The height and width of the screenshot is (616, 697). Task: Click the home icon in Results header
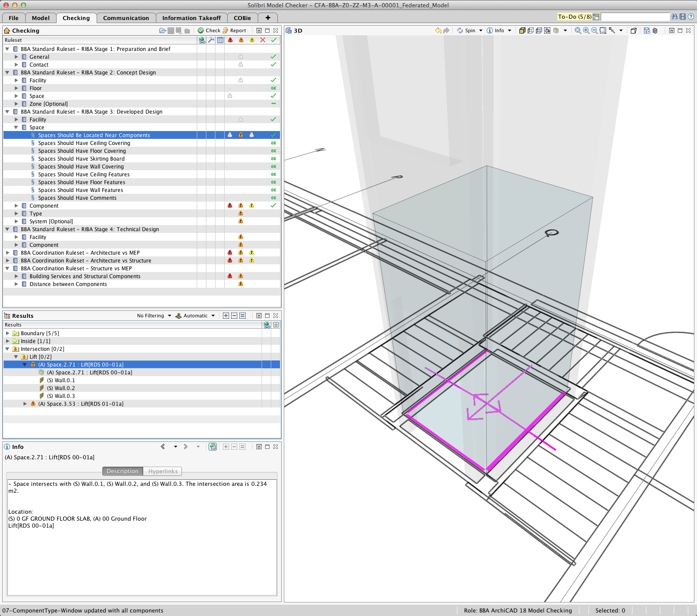coord(276,325)
